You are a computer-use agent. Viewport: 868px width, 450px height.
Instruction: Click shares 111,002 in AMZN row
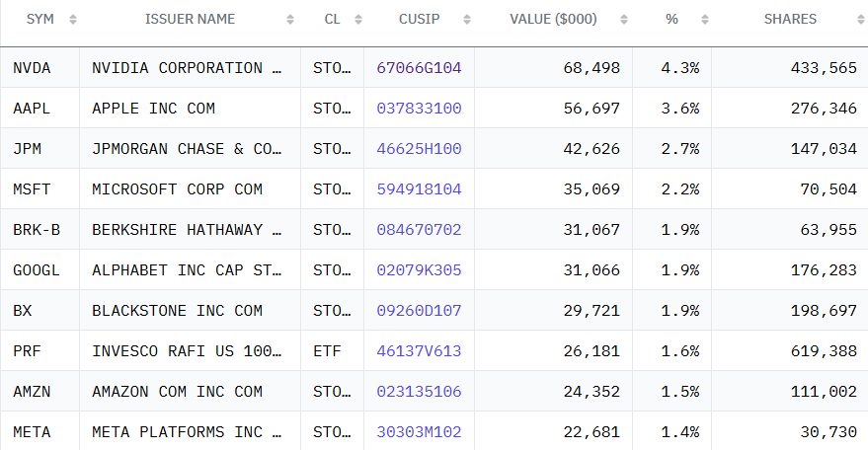[824, 391]
